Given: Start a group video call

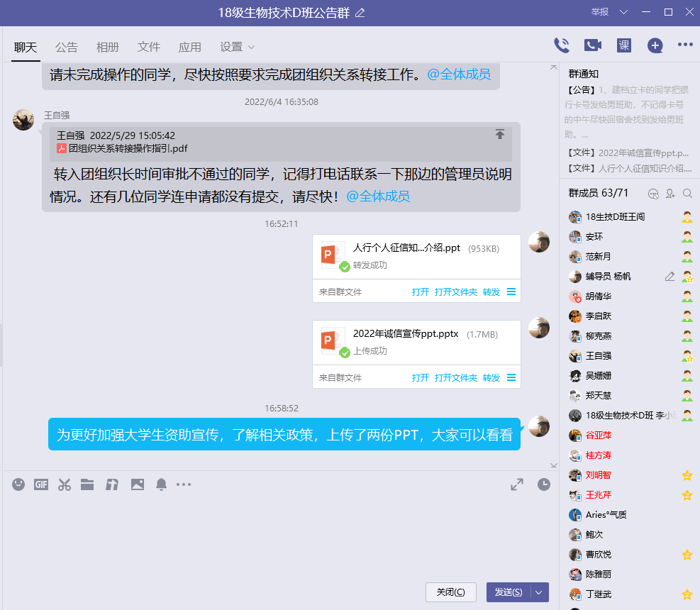Looking at the screenshot, I should (592, 45).
